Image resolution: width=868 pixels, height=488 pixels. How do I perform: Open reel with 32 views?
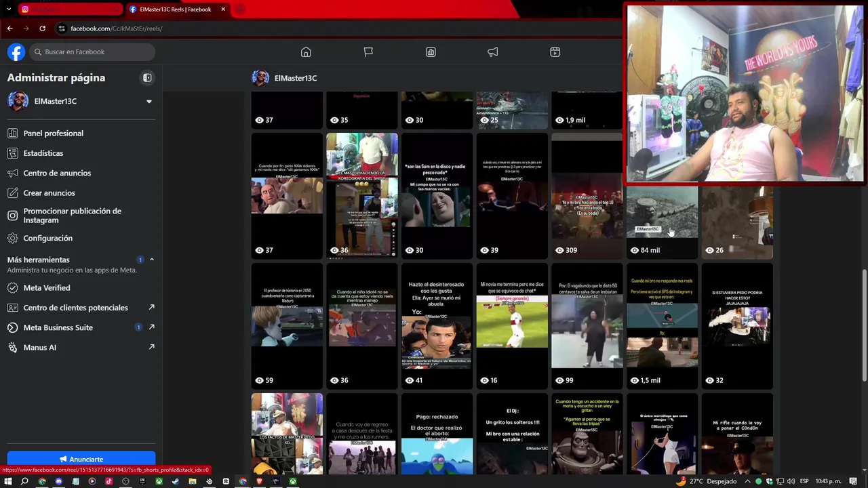[x=737, y=326]
